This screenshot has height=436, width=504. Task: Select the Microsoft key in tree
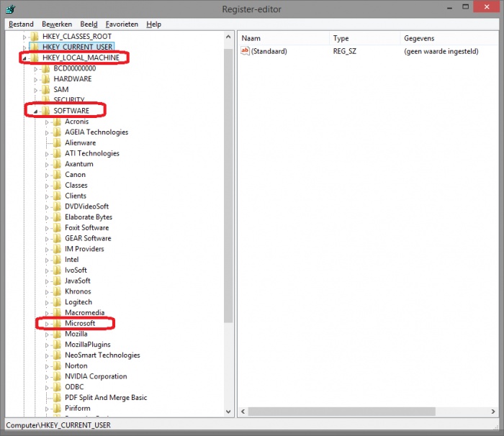tap(80, 323)
